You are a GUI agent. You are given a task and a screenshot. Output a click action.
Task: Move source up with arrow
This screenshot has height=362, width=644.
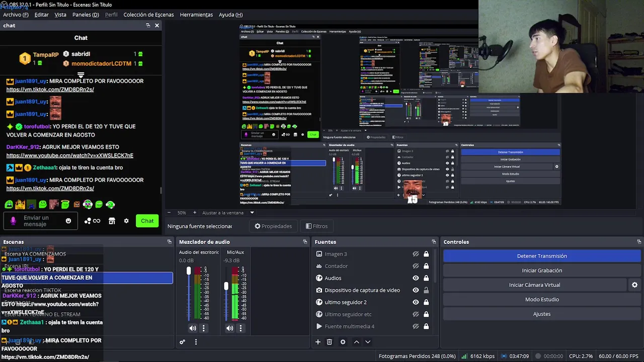click(356, 342)
